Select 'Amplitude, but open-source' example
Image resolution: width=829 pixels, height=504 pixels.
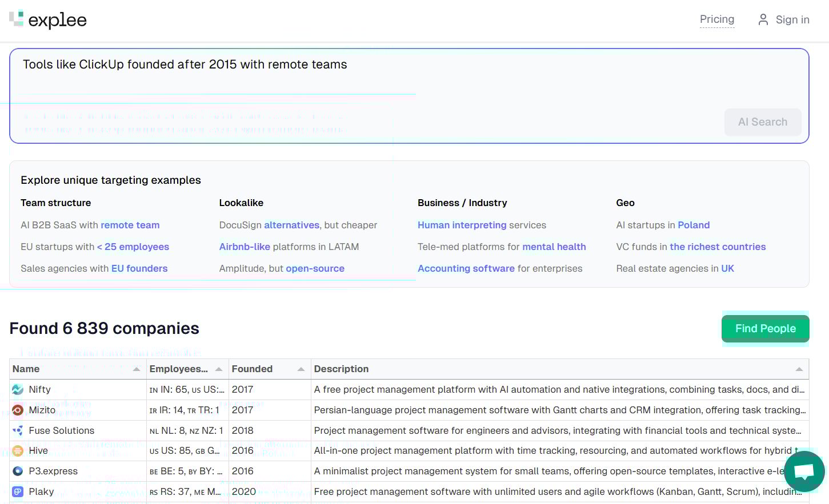point(282,268)
